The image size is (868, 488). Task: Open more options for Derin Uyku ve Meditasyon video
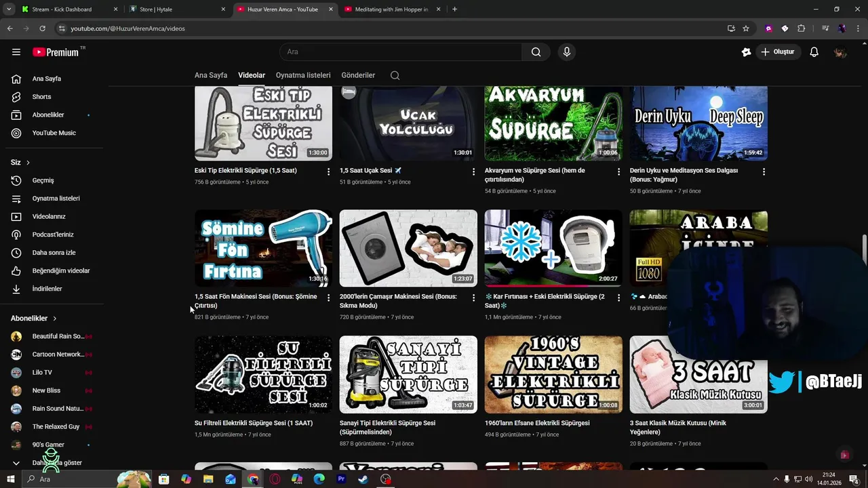764,171
